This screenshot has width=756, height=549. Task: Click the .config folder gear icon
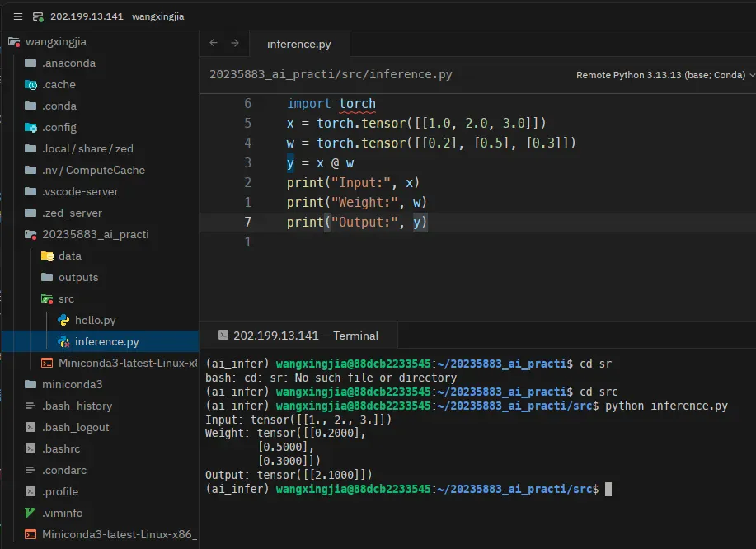click(31, 127)
